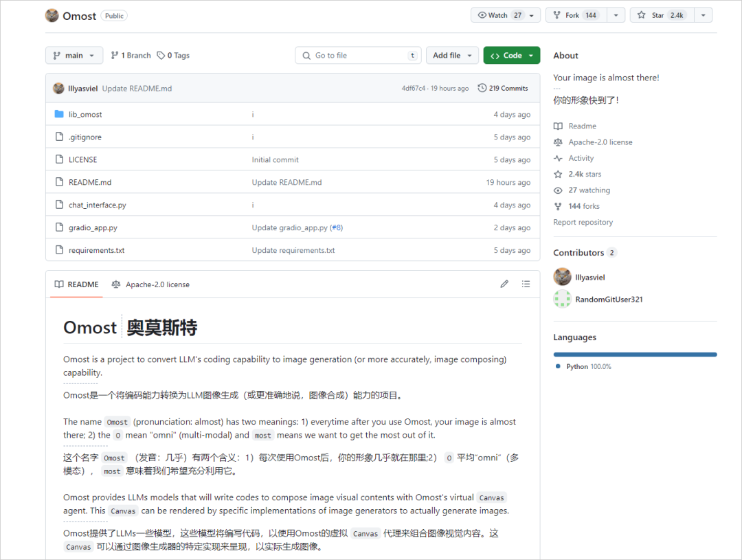Image resolution: width=742 pixels, height=560 pixels.
Task: Follow the Report repository link
Action: pos(583,221)
